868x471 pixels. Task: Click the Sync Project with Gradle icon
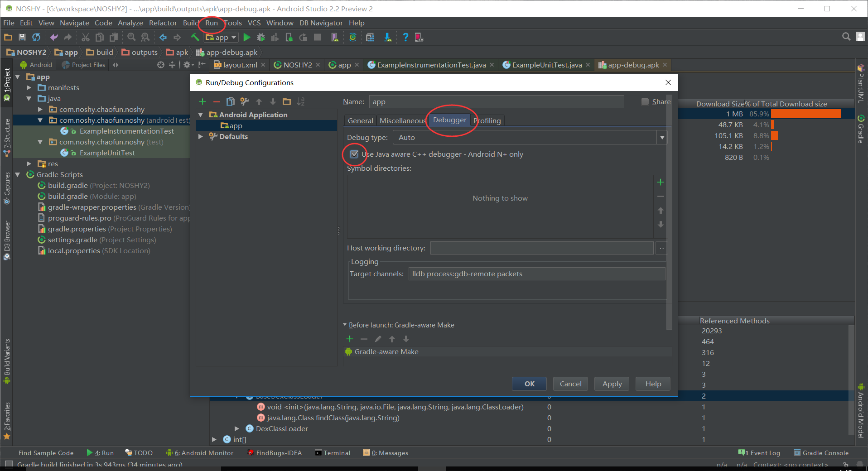(352, 37)
